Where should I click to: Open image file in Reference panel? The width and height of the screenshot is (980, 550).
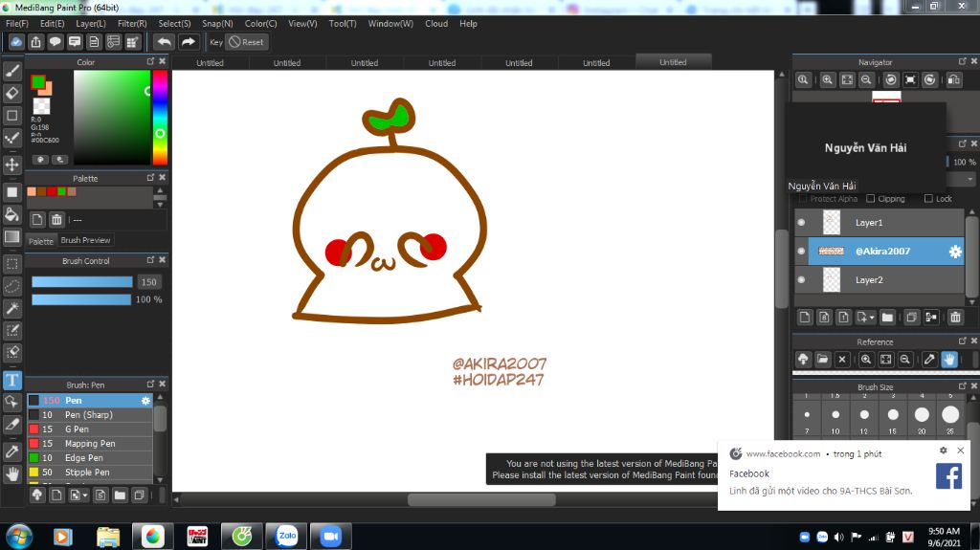[822, 360]
